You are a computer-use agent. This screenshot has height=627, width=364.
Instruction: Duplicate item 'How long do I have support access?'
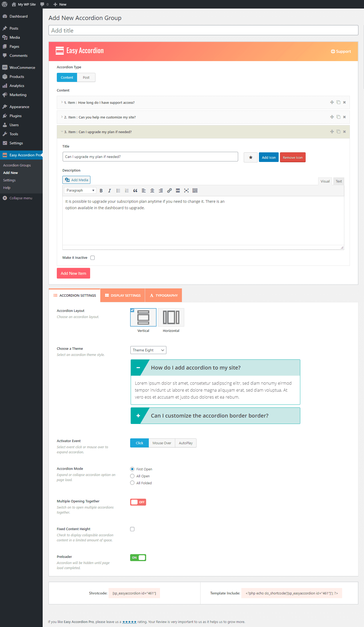[x=338, y=102]
